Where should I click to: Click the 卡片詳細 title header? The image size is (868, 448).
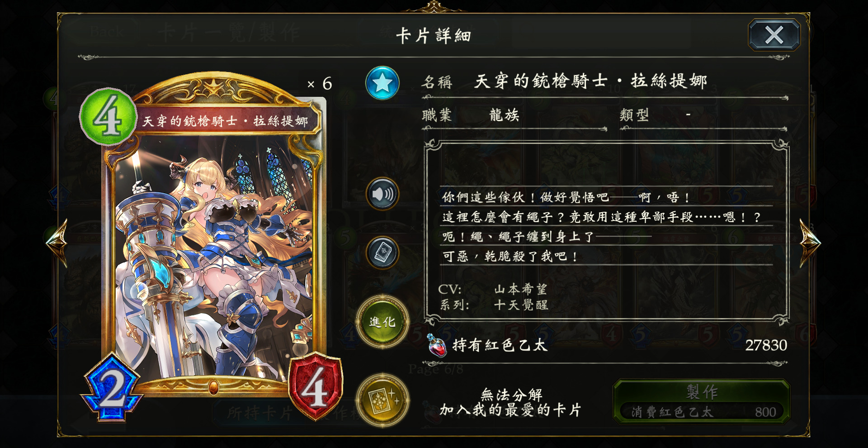click(434, 36)
